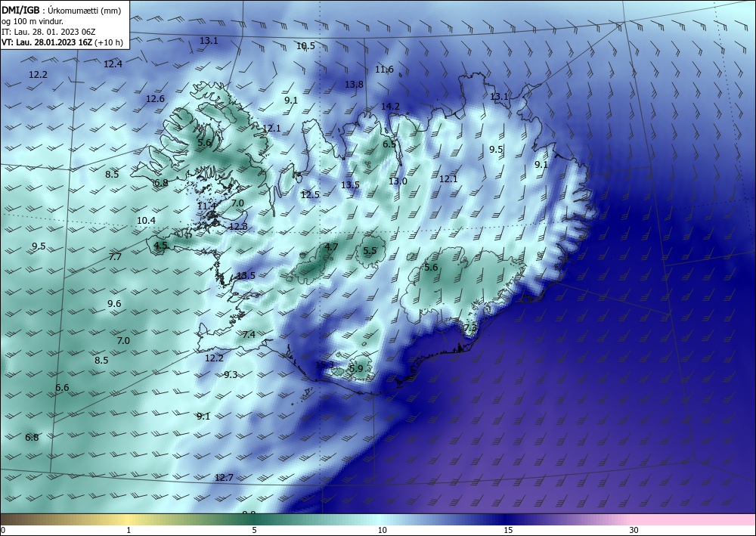This screenshot has height=536, width=756.
Task: Click the 15.3 value label
Action: click(324, 365)
